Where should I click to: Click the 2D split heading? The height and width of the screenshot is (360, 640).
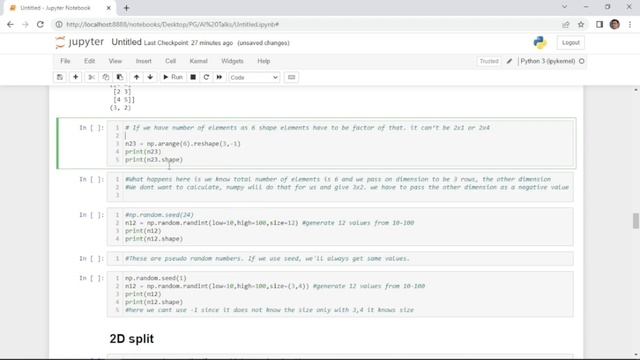[131, 339]
